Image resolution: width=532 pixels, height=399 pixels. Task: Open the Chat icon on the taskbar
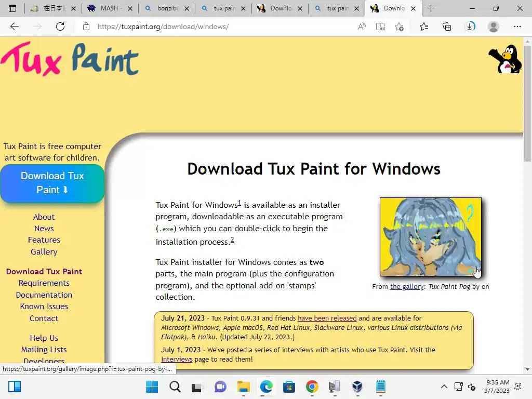pos(220,387)
